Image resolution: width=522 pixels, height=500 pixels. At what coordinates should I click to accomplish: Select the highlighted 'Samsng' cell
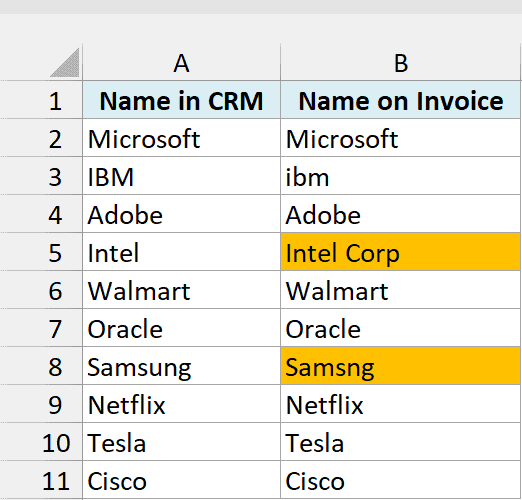click(401, 366)
